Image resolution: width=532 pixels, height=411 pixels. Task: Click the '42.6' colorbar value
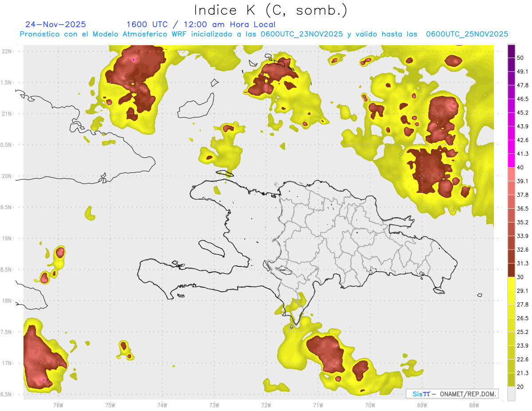523,140
